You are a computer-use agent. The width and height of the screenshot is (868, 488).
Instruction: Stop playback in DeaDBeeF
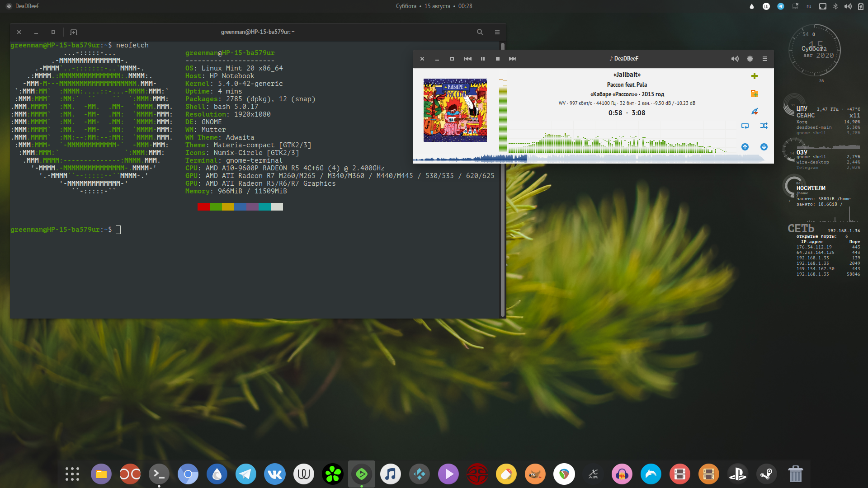(x=498, y=59)
